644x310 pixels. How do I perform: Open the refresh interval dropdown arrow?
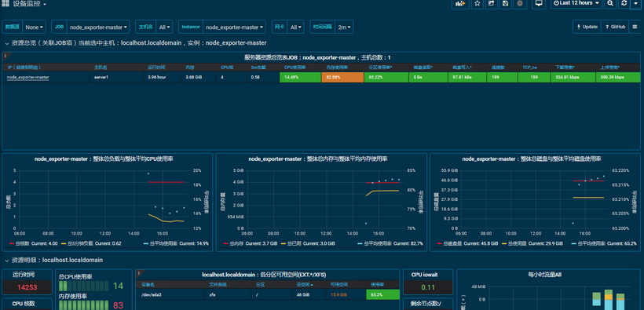[x=636, y=3]
